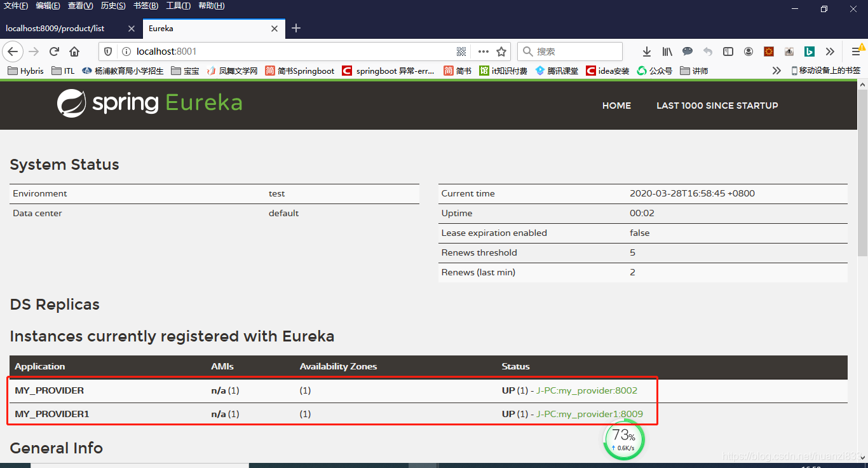
Task: Open the 腾讯课堂 bookmark
Action: point(557,71)
